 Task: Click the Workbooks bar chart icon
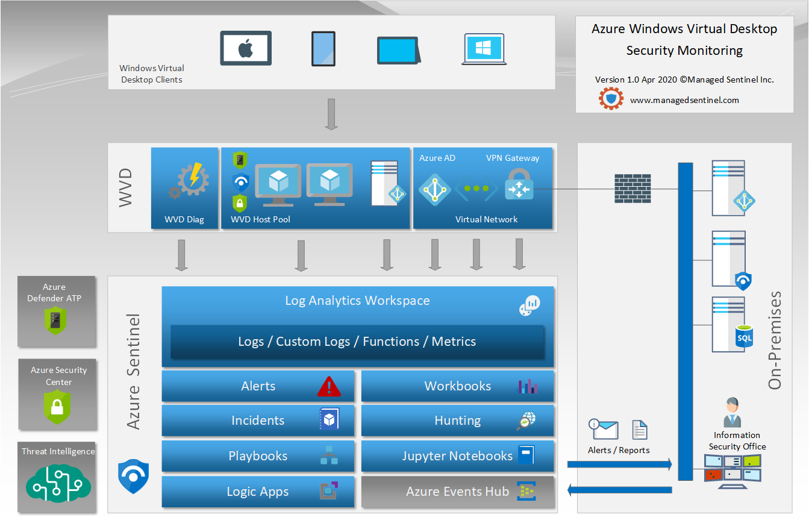pyautogui.click(x=528, y=387)
